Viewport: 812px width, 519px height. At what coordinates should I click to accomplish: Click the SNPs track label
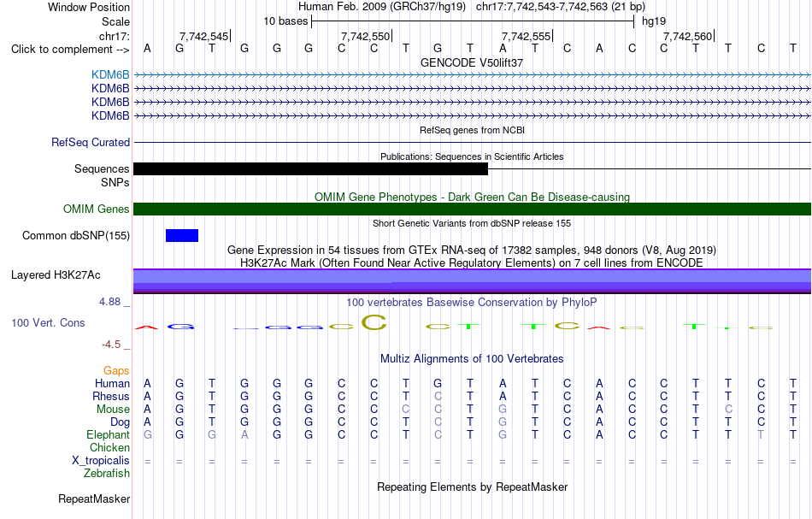115,182
